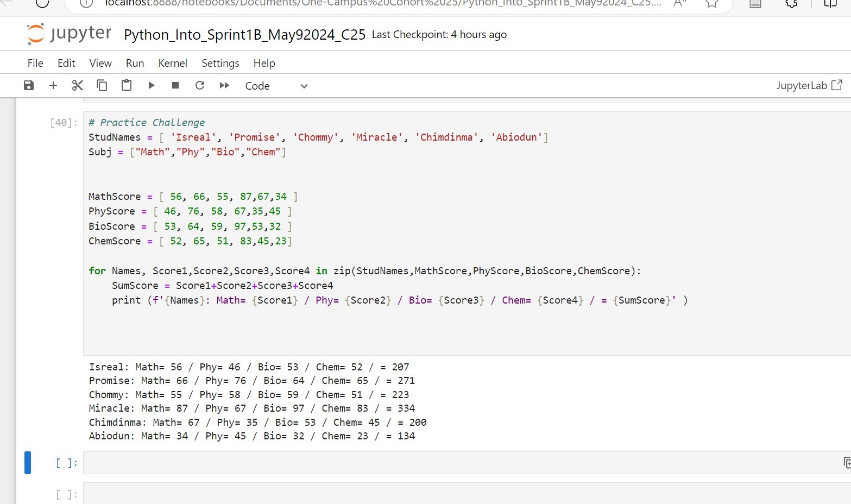Image resolution: width=851 pixels, height=504 pixels.
Task: Click the Jupyter logo
Action: point(69,34)
